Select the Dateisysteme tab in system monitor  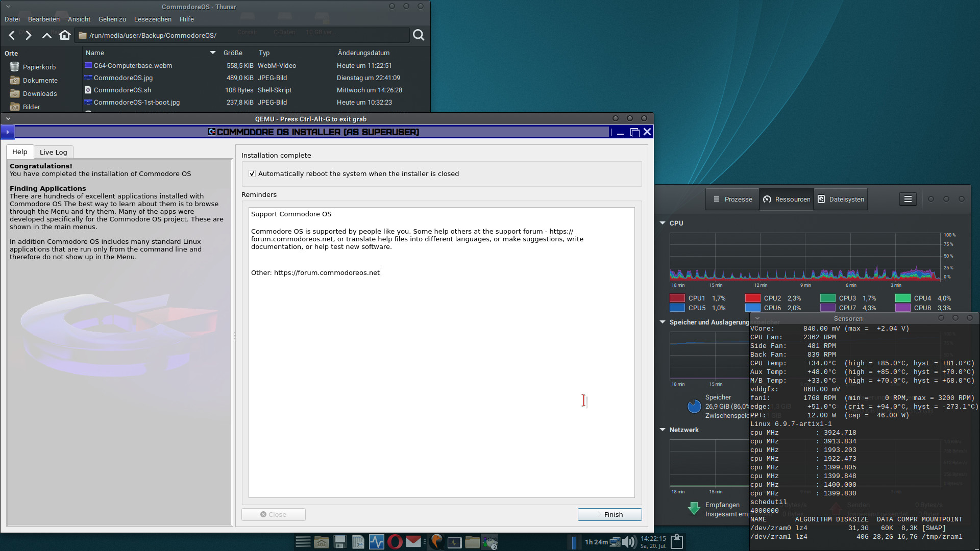click(841, 199)
